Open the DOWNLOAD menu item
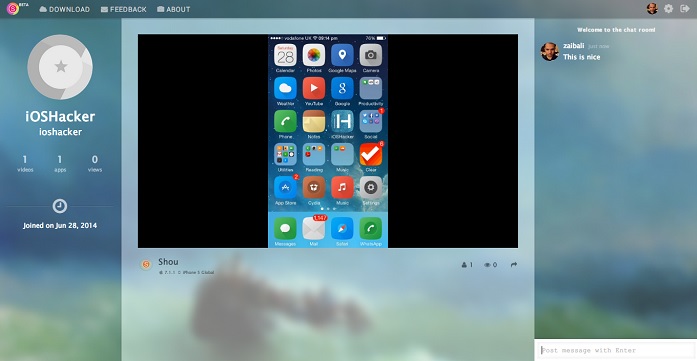 64,9
